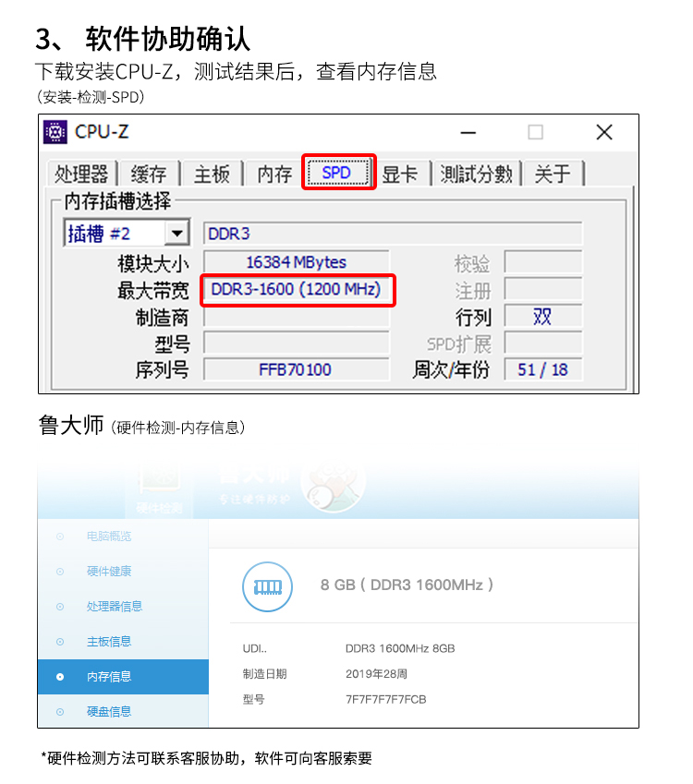Open 处理器信息 in the sidebar
The image size is (693, 784).
(x=114, y=607)
